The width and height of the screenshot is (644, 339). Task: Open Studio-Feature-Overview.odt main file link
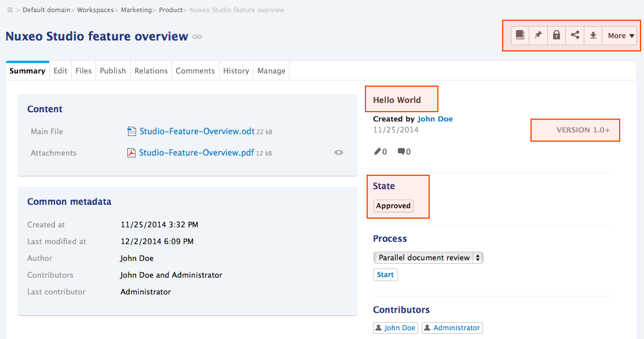tap(197, 131)
